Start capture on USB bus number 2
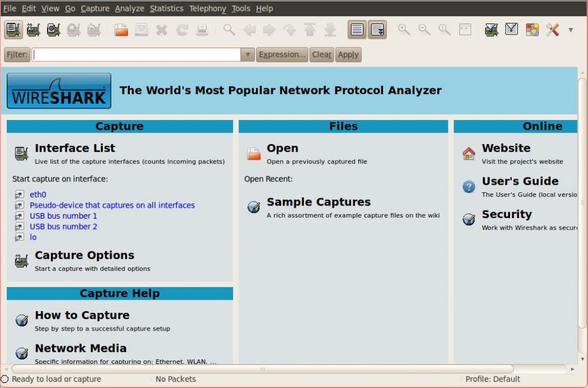This screenshot has width=588, height=388. 63,226
